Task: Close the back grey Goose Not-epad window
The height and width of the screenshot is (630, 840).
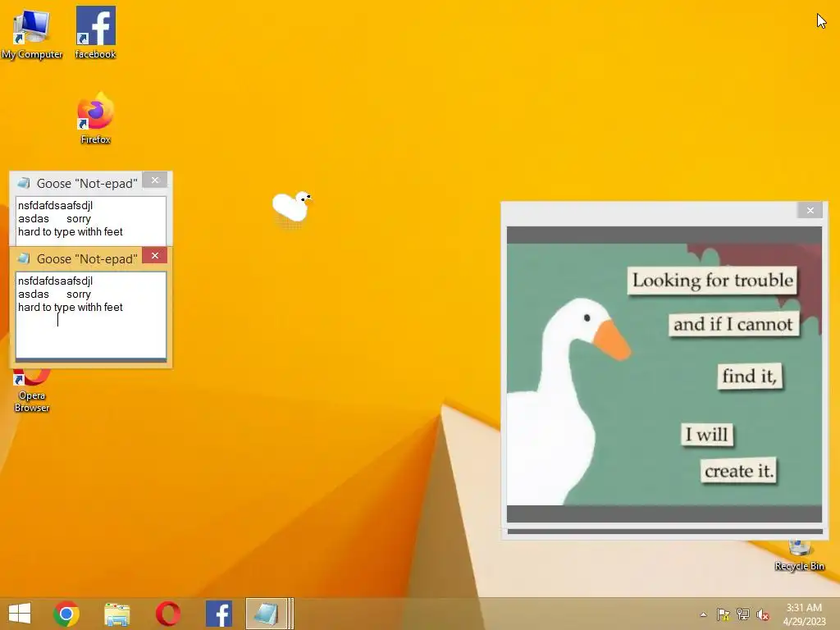Action: [x=155, y=180]
